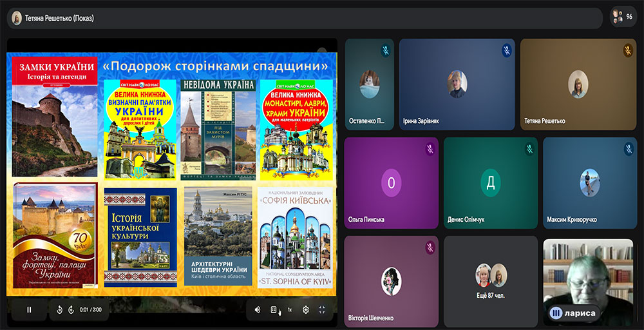Click muted mic icon on Денис Олімчук tile
Image resolution: width=644 pixels, height=330 pixels.
tap(529, 148)
